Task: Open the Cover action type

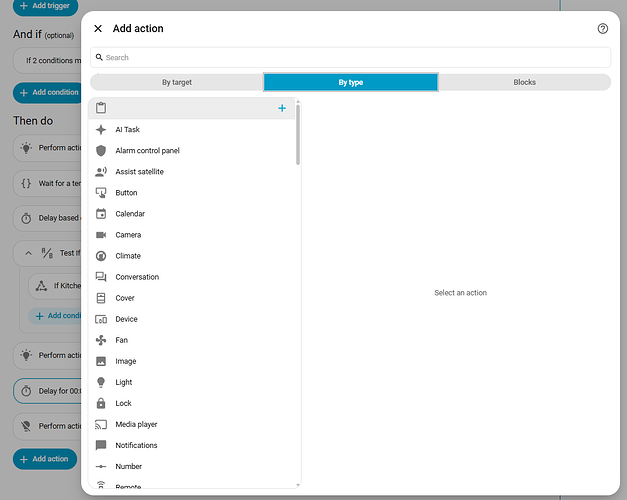Action: click(x=192, y=298)
